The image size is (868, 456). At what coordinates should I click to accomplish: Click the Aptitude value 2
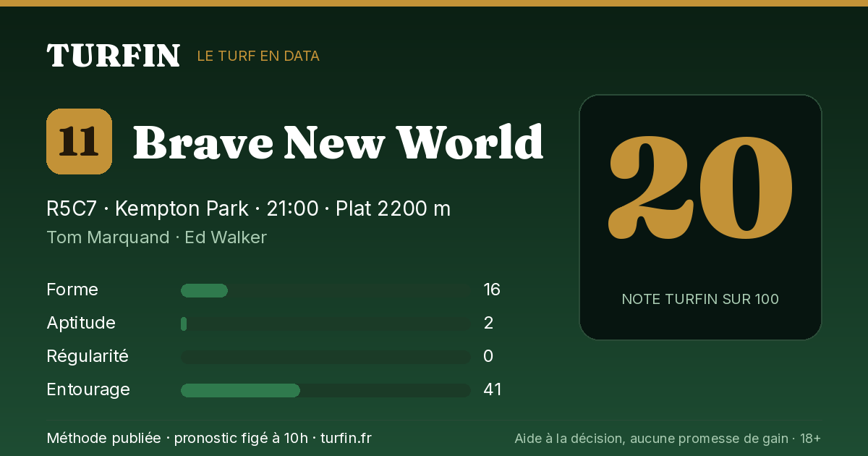[488, 323]
